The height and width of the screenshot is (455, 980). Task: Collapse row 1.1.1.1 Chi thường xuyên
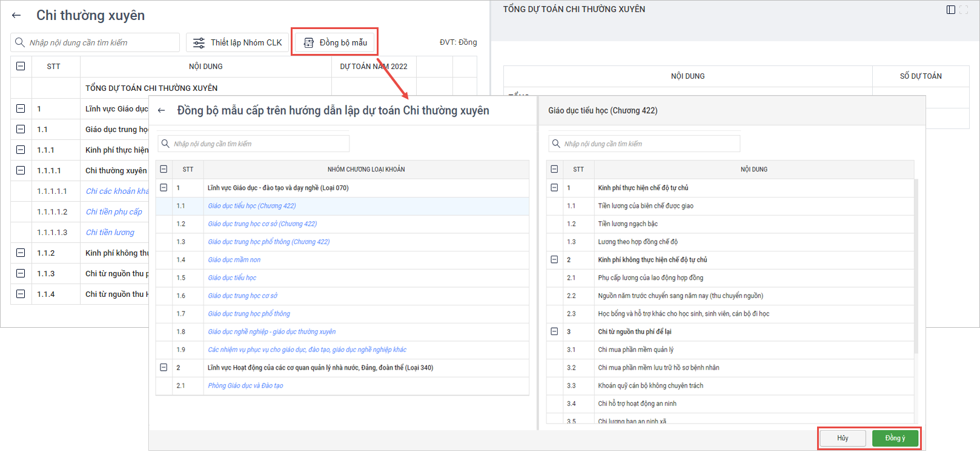point(21,170)
